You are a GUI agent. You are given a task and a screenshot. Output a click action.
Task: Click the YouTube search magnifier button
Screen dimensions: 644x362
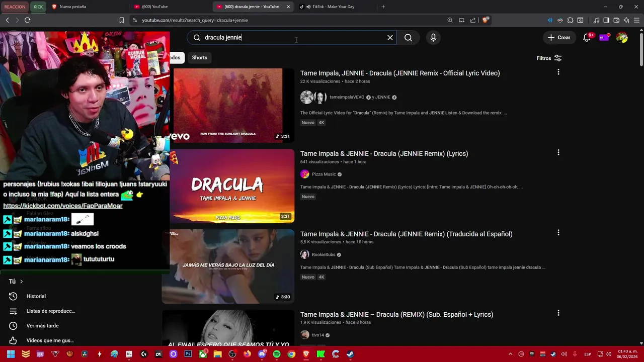pos(408,38)
